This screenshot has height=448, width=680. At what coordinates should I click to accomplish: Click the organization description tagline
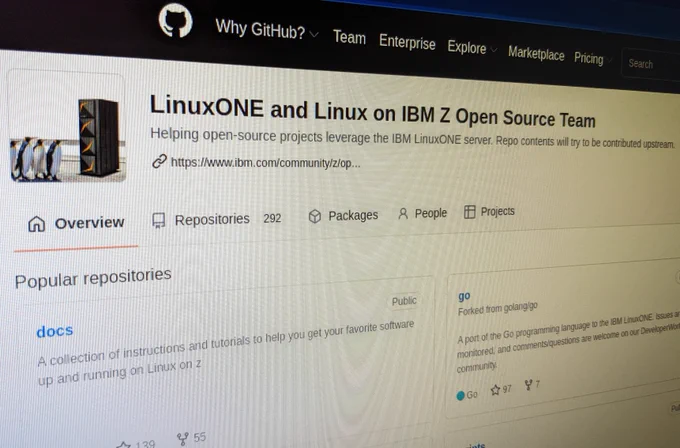(x=412, y=139)
